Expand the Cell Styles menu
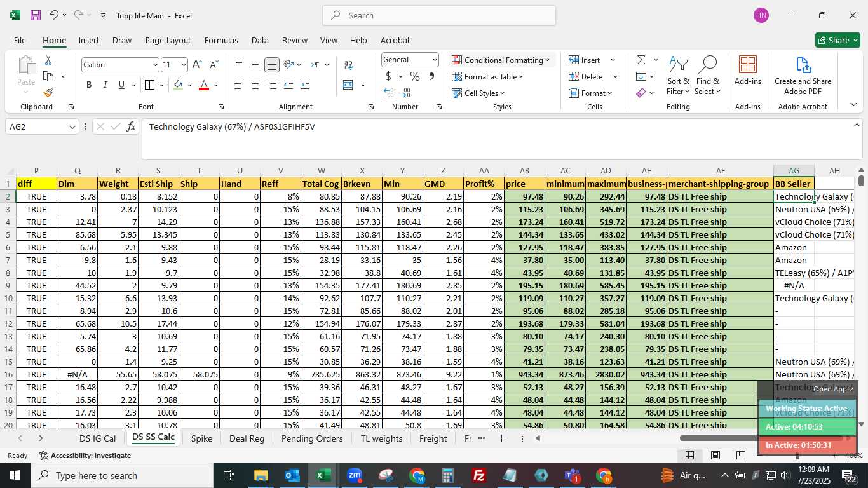The height and width of the screenshot is (488, 868). [x=478, y=93]
